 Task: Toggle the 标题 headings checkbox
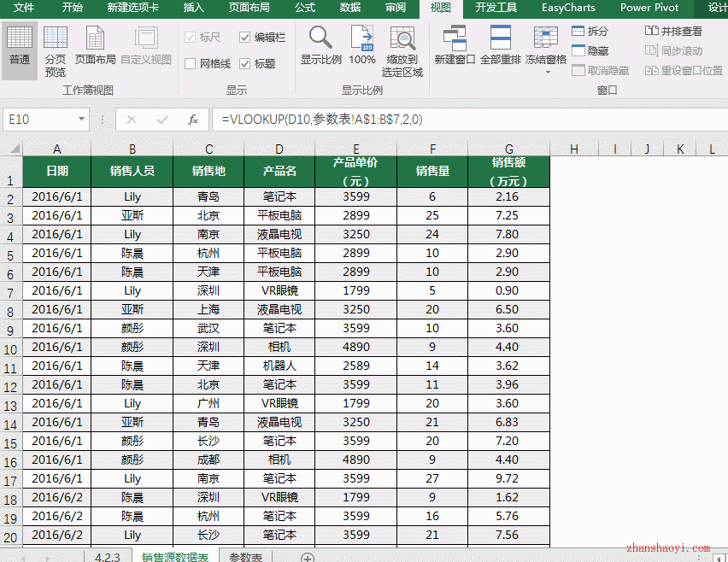(x=244, y=63)
